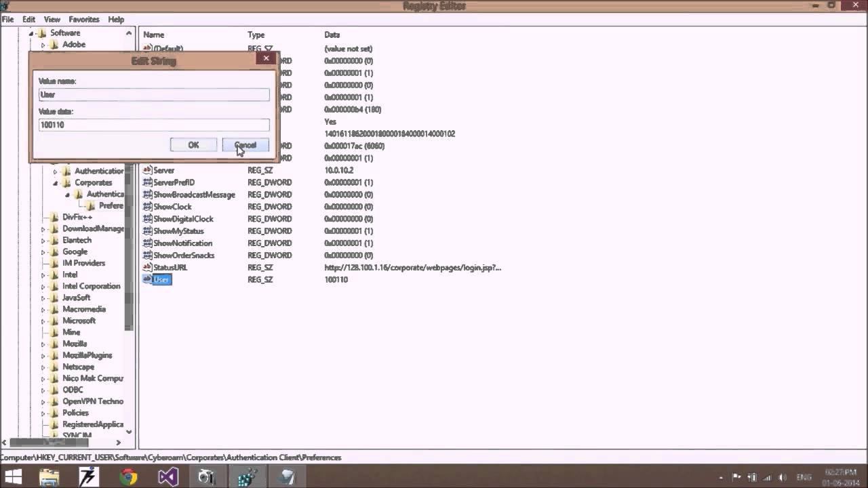Click the Adobe folder icon

click(54, 45)
